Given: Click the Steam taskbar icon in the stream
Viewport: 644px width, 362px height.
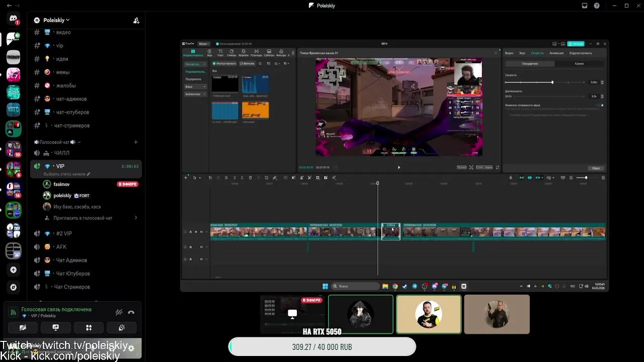Looking at the screenshot, I should (x=405, y=287).
